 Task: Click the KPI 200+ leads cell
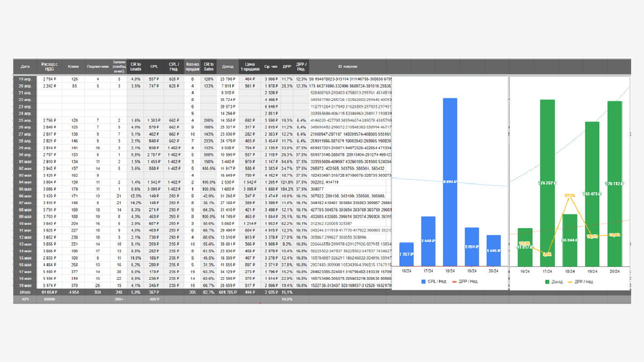119,299
